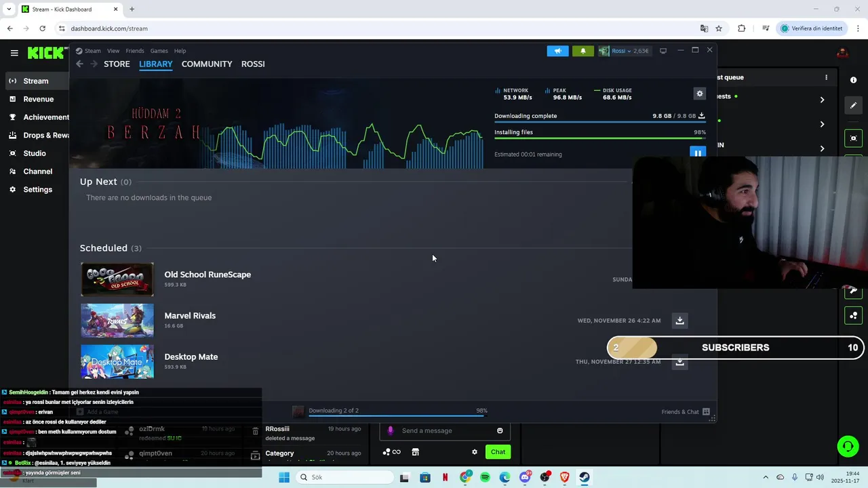Click the pencil edit icon on Kick dashboard
The width and height of the screenshot is (868, 488).
pos(853,105)
